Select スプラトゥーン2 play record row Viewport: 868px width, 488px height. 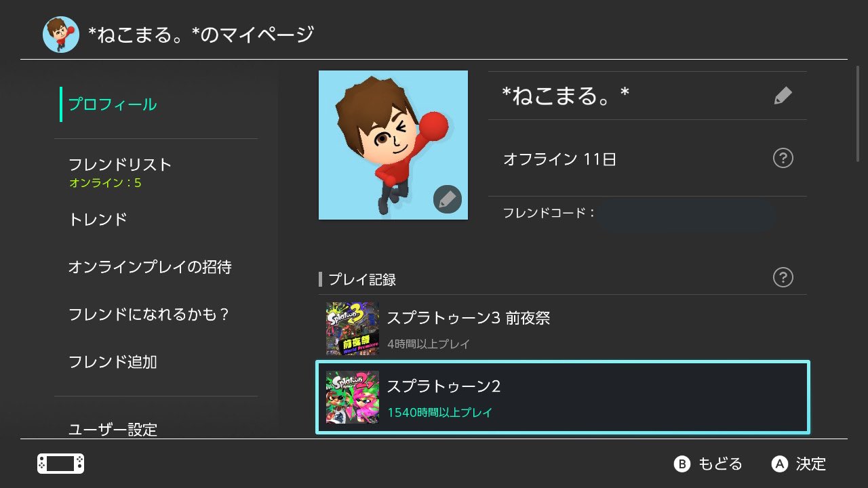click(563, 397)
